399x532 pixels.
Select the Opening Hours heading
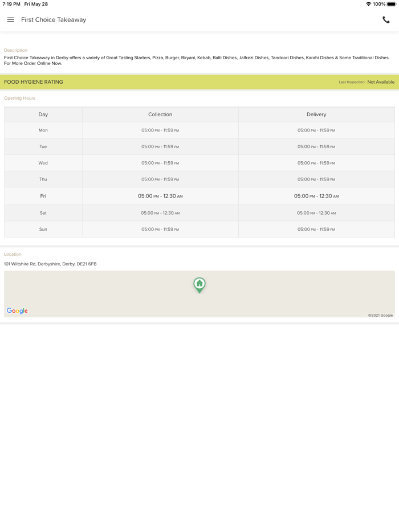coord(19,98)
